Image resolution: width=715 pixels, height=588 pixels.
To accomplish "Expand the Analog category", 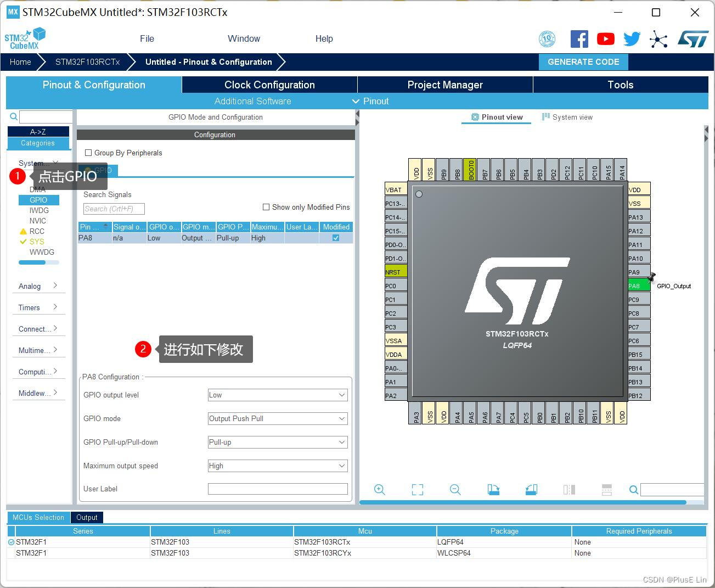I will pyautogui.click(x=38, y=286).
